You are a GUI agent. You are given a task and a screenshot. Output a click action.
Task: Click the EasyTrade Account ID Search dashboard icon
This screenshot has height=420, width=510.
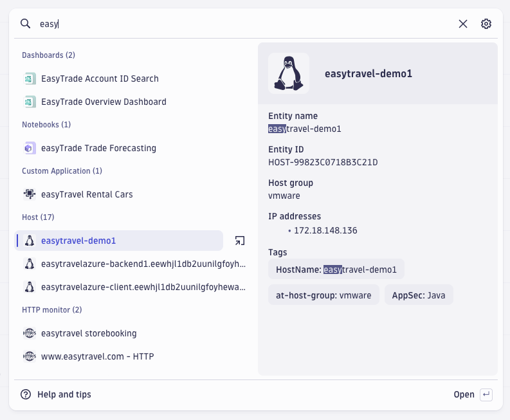tap(29, 78)
